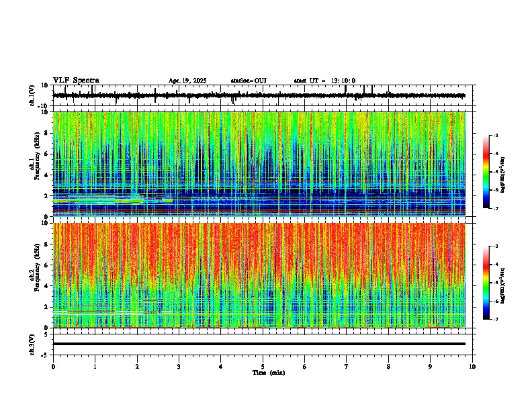The height and width of the screenshot is (411, 532).
Task: Click the "-3" label on ch.2 colorbar
Action: [496, 246]
